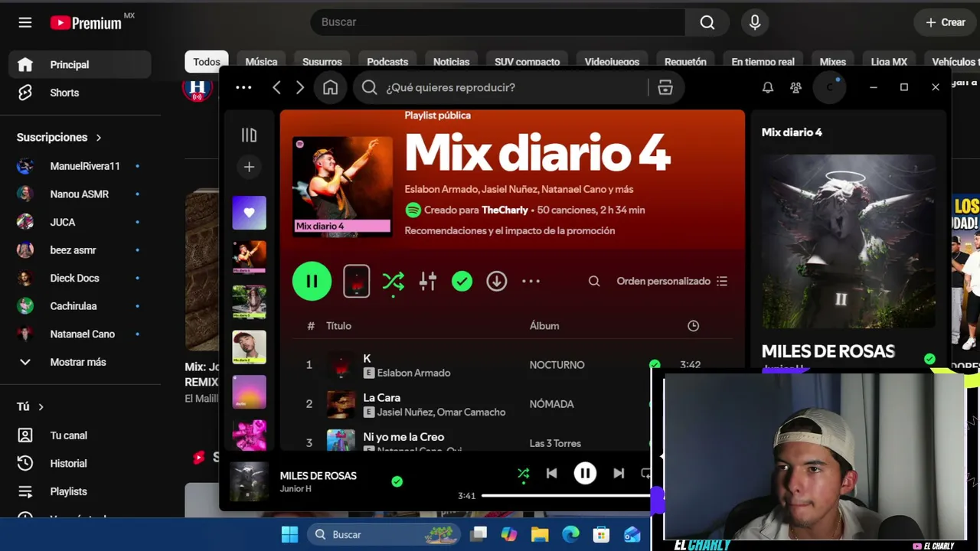The height and width of the screenshot is (551, 980).
Task: Expand the Suscripciones section
Action: point(60,138)
